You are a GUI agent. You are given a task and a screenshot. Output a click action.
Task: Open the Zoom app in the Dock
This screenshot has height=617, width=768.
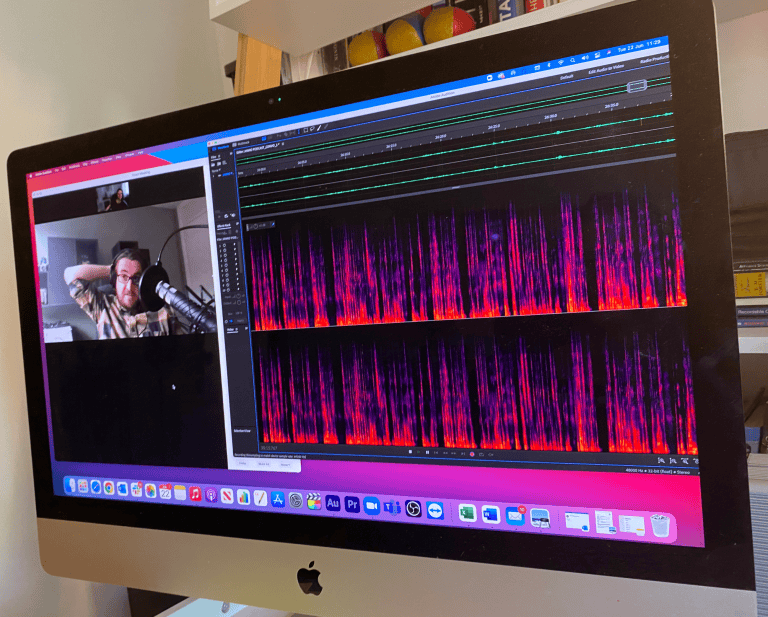(x=372, y=506)
